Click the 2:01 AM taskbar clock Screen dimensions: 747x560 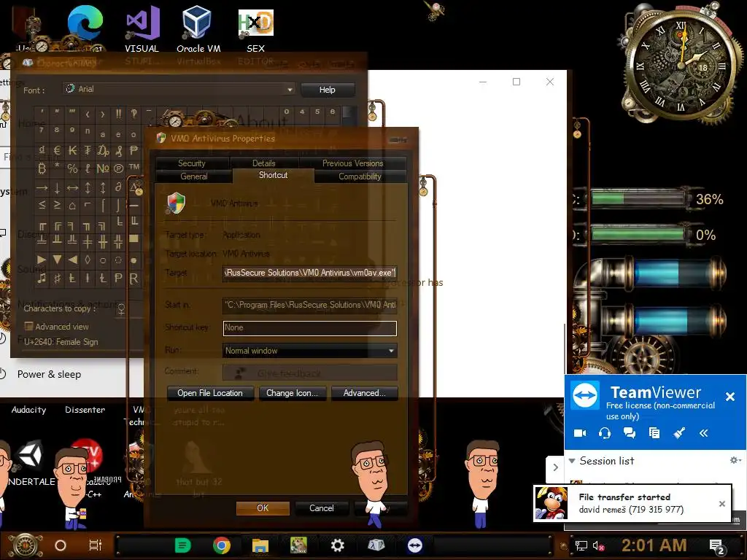(x=654, y=545)
